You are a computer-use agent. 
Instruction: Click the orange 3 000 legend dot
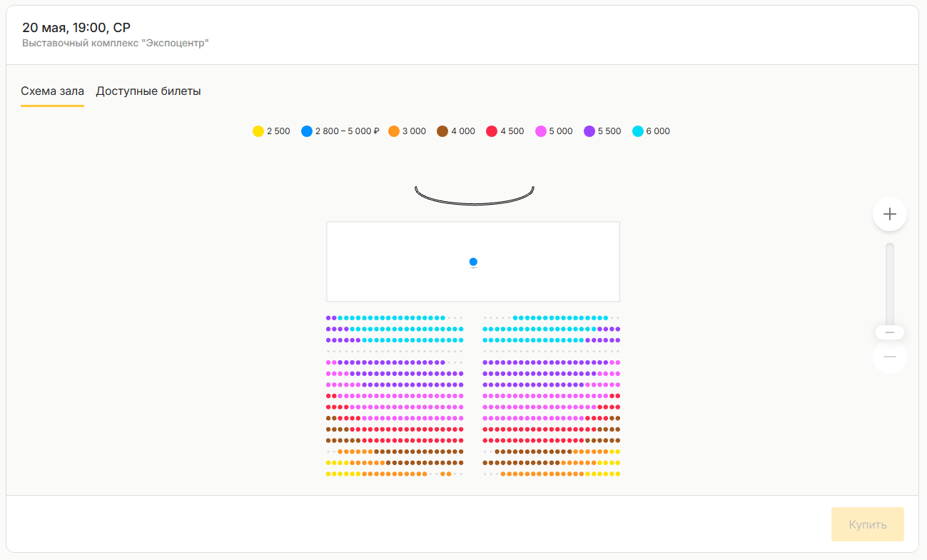click(x=394, y=131)
